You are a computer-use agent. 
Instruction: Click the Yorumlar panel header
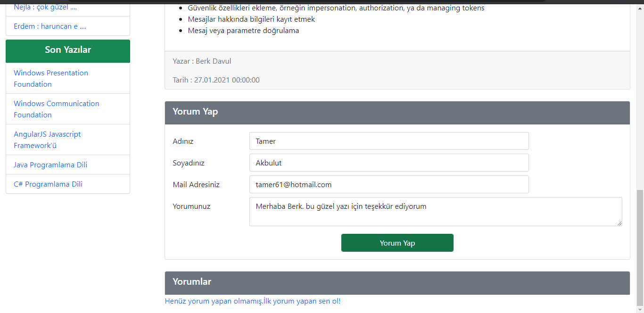(x=397, y=283)
